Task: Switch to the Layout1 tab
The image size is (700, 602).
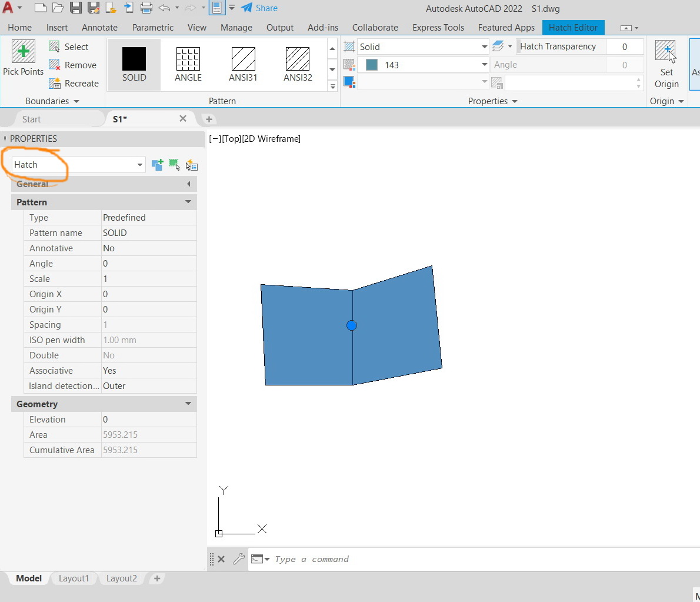Action: (74, 578)
